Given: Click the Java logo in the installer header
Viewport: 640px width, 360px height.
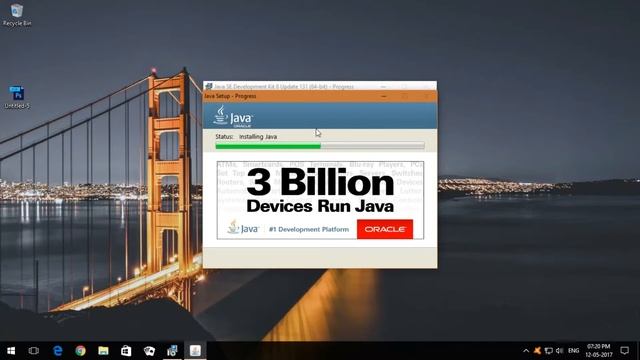Looking at the screenshot, I should coord(233,117).
